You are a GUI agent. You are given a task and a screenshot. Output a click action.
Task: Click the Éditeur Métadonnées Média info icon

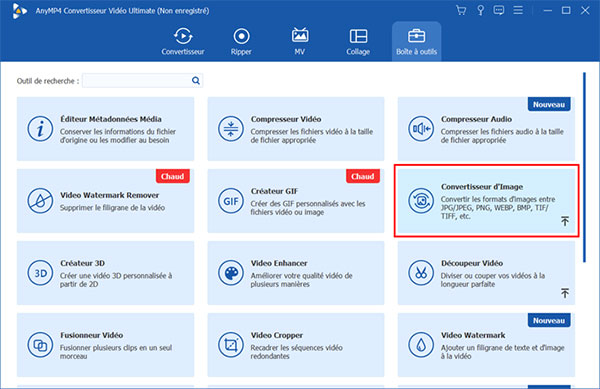coord(40,129)
